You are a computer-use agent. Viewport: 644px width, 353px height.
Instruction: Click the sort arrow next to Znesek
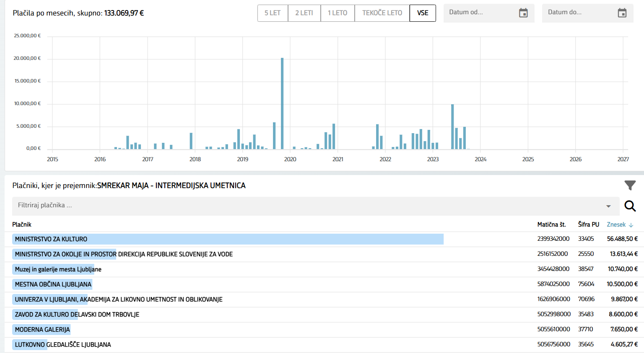tap(631, 225)
